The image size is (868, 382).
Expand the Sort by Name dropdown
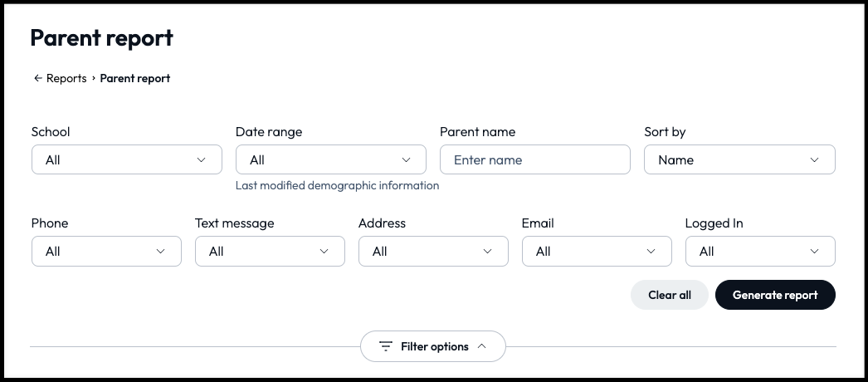(x=739, y=159)
